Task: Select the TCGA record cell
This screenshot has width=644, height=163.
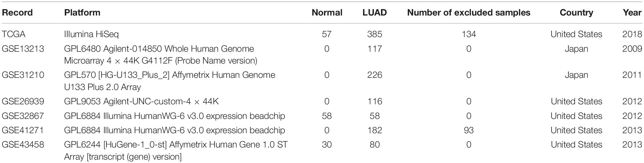Action: (14, 34)
